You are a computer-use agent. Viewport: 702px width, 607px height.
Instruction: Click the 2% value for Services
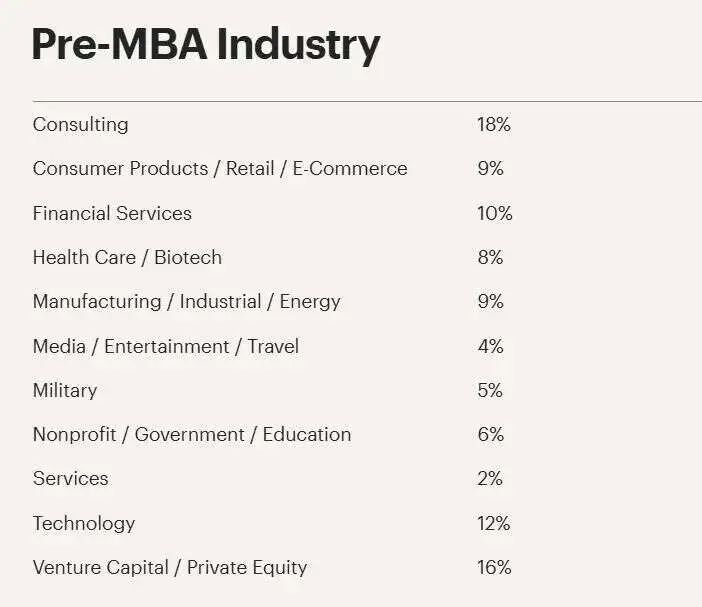(490, 479)
